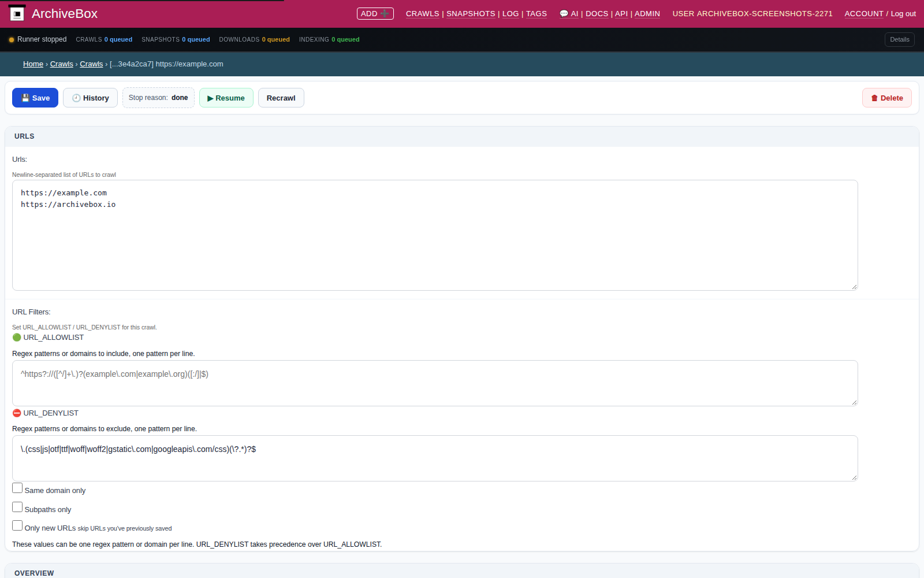Follow the Home breadcrumb link
Image resolution: width=924 pixels, height=578 pixels.
click(33, 64)
